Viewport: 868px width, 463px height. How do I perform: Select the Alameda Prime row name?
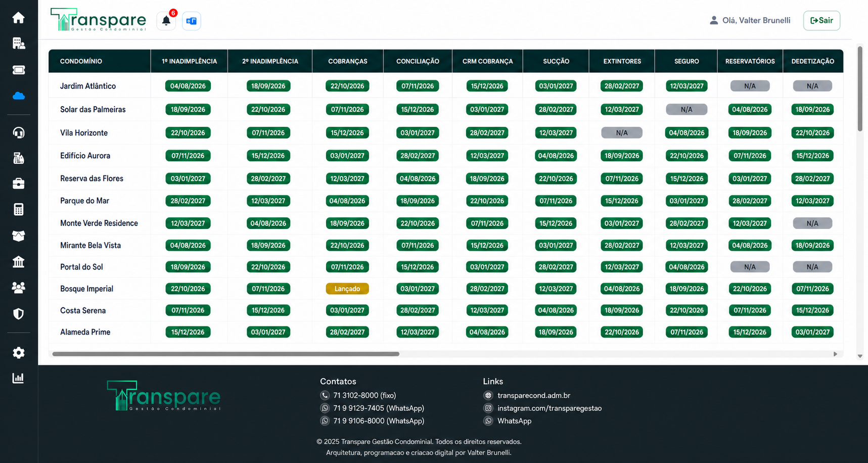pos(85,332)
